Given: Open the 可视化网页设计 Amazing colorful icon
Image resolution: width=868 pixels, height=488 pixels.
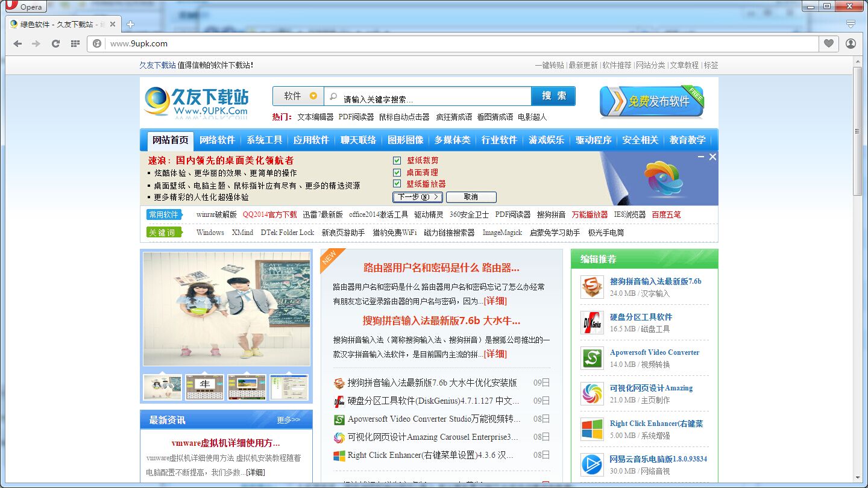Looking at the screenshot, I should coord(592,394).
